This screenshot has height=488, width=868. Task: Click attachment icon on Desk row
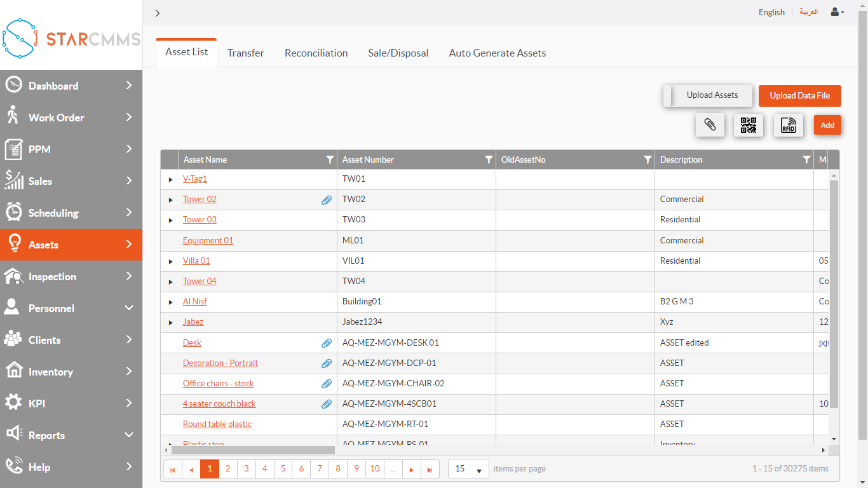click(x=326, y=343)
